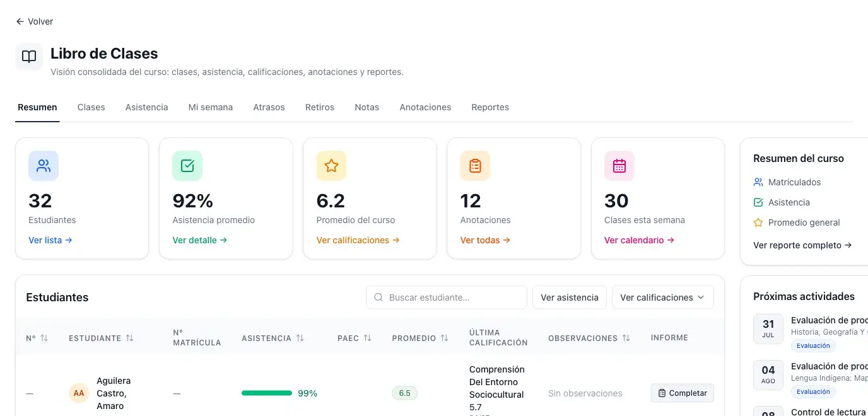Open Ver reporte completo link

click(x=802, y=245)
